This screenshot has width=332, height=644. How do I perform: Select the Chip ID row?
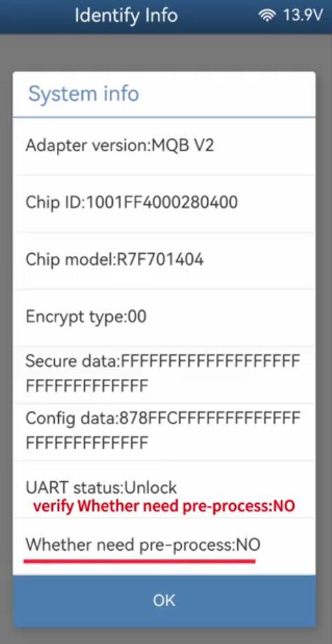[164, 203]
